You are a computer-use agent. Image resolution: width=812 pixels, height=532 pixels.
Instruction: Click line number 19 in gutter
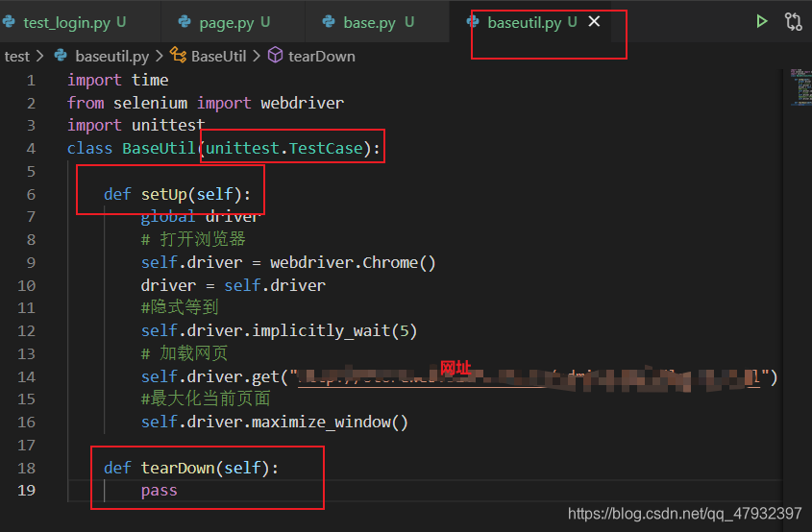coord(26,490)
